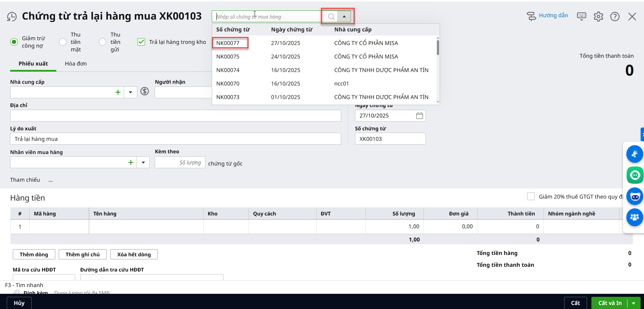Screen dimensions: 644x309
Task: Collapse the purchase voucher dropdown list
Action: (x=344, y=17)
